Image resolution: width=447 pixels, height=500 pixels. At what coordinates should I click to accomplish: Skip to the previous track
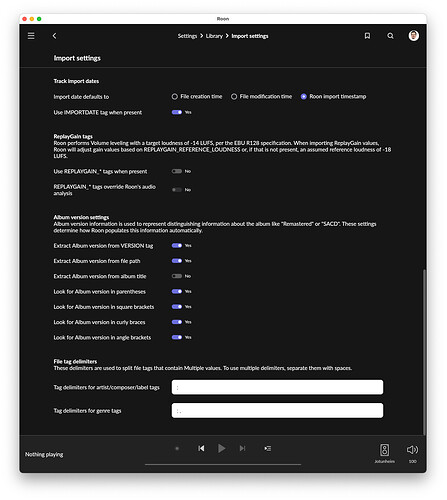[x=201, y=448]
